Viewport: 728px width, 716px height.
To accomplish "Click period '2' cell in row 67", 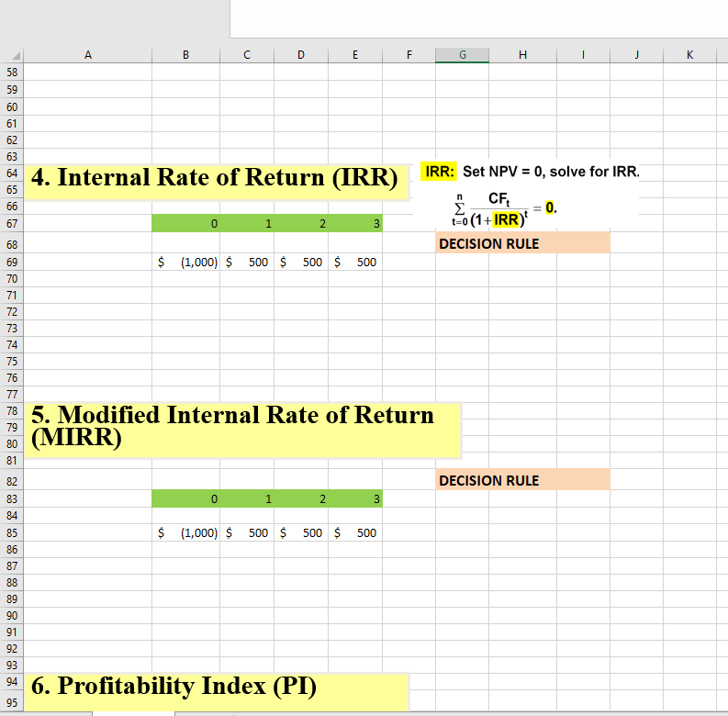I will [x=301, y=224].
